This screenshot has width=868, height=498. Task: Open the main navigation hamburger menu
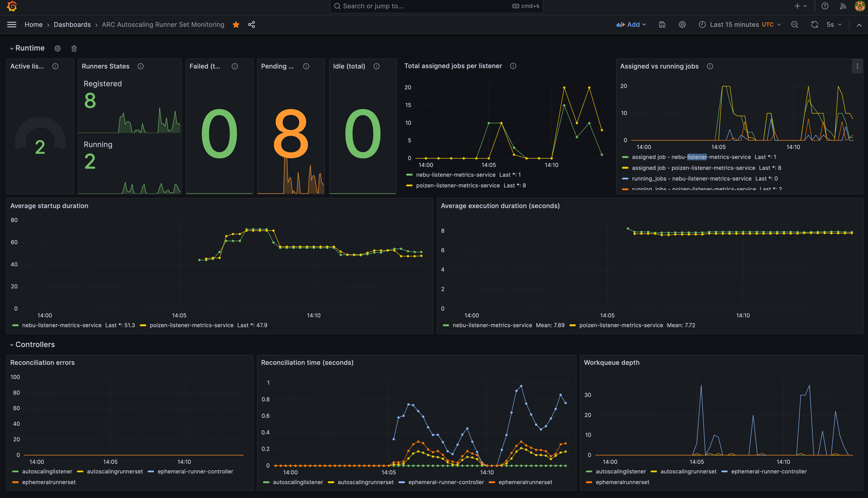(11, 24)
